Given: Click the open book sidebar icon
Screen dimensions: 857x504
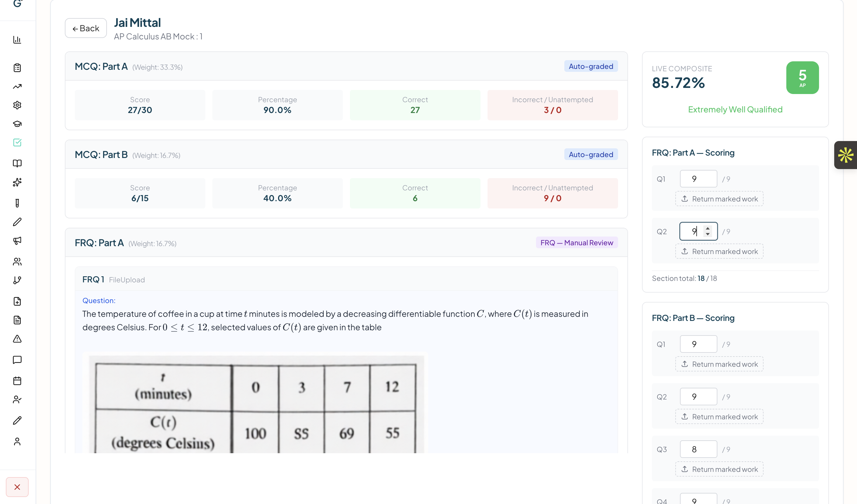Looking at the screenshot, I should (x=17, y=163).
